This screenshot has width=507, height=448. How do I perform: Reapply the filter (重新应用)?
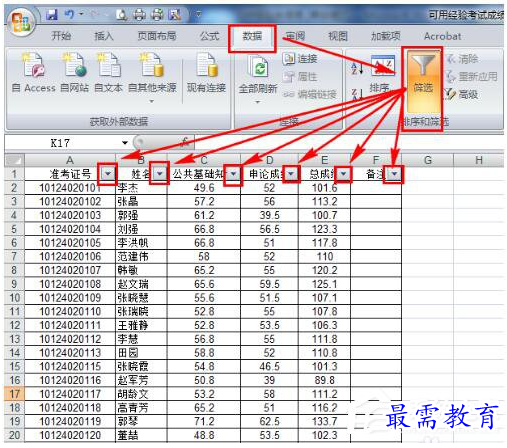pos(471,77)
